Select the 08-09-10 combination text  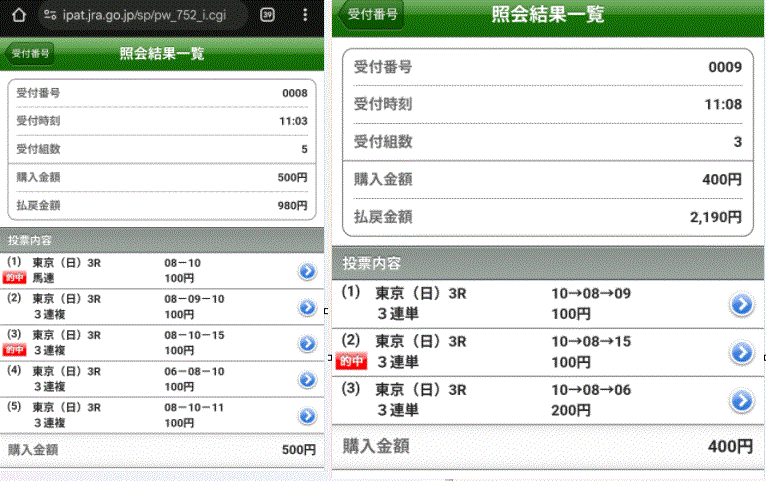point(194,299)
